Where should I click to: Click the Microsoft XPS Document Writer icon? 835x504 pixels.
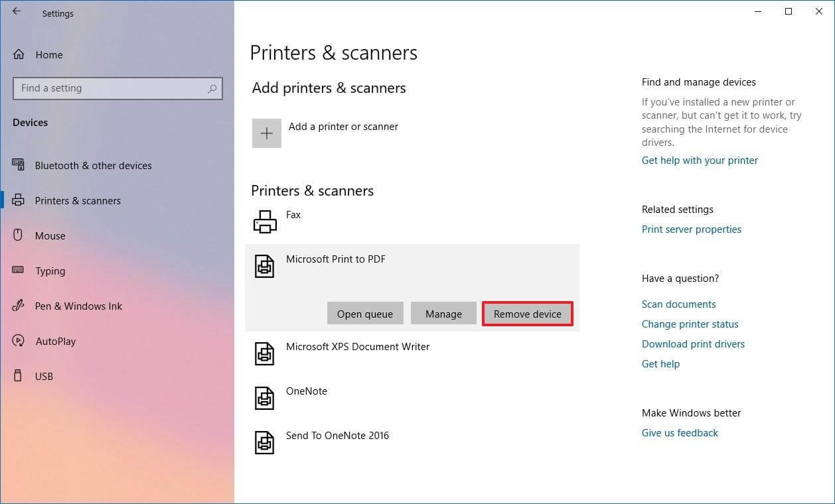(x=265, y=353)
